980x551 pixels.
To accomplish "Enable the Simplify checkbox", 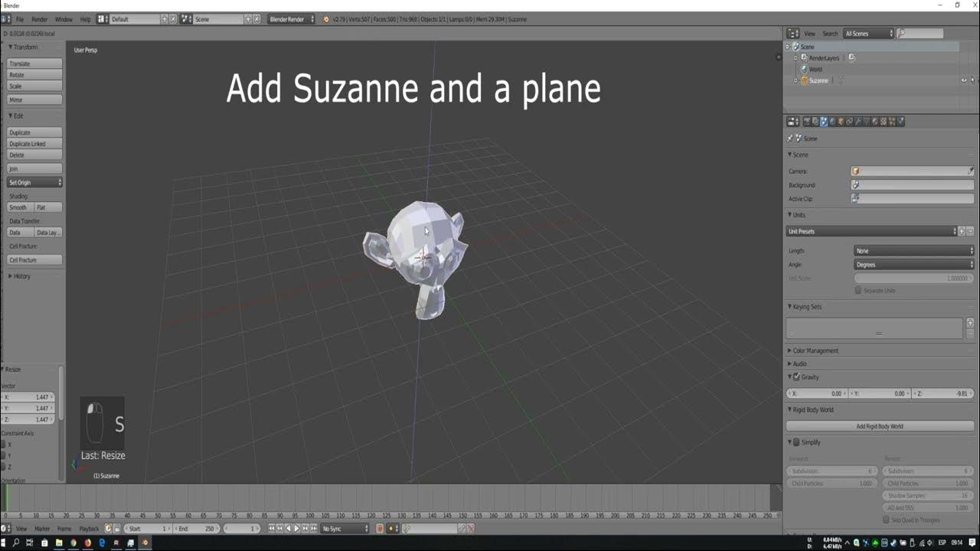I will 796,442.
